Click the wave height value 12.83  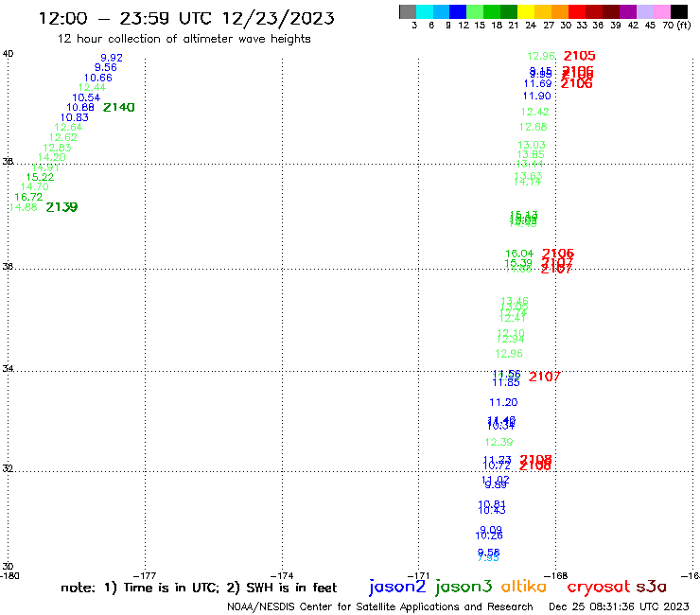click(x=57, y=148)
